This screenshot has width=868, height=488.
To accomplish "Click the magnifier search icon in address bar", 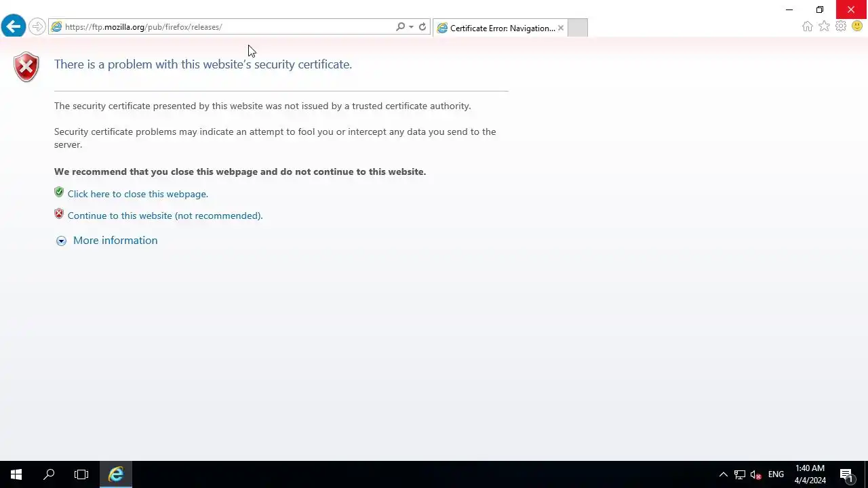I will (x=400, y=27).
